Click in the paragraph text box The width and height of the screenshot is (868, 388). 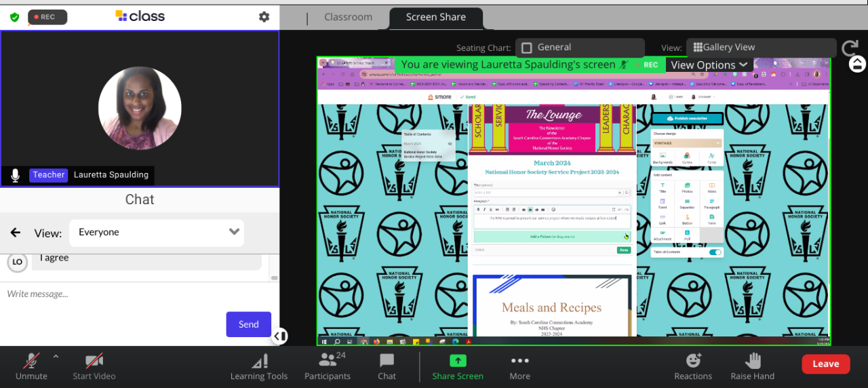[552, 221]
